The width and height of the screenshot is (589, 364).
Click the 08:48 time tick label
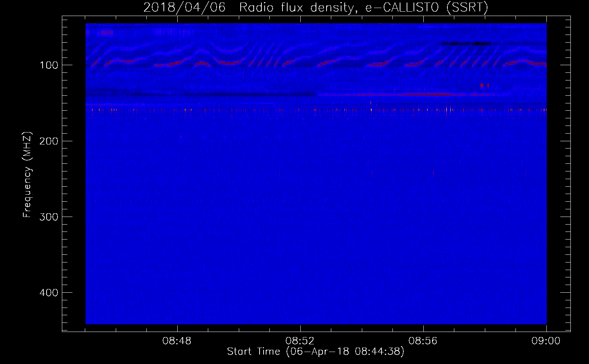[x=177, y=341]
